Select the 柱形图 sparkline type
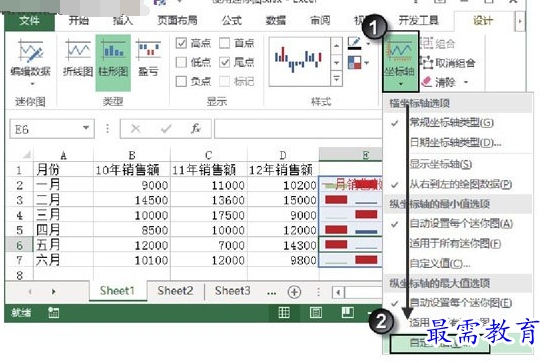548x363 pixels. (113, 62)
